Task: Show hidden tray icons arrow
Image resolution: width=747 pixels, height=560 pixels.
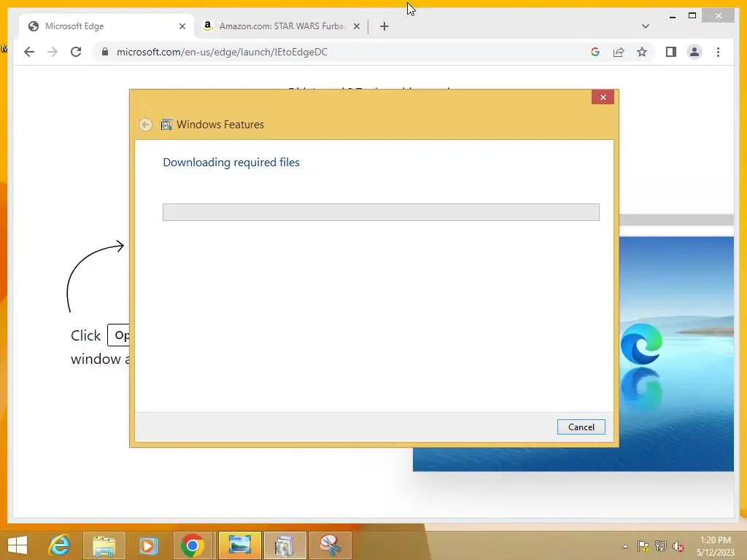Action: [625, 546]
